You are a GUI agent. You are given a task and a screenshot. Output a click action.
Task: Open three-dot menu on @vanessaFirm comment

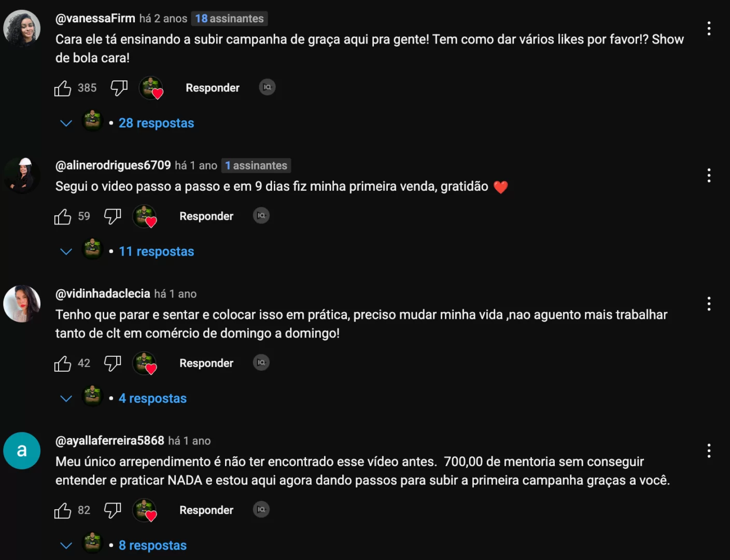click(709, 29)
